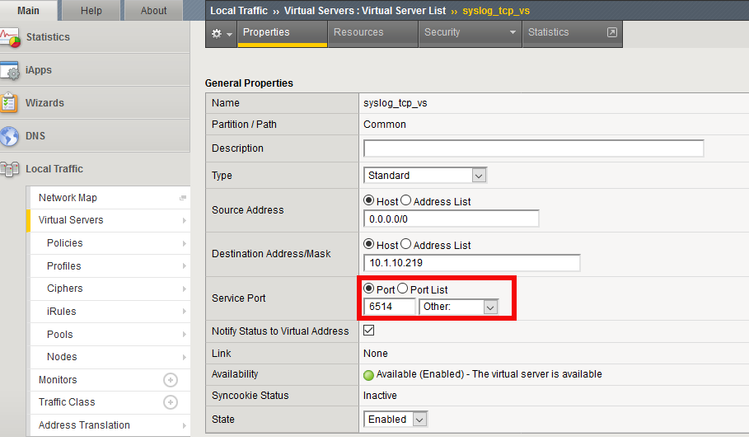Expand Address Translation submenu arrow
The width and height of the screenshot is (749, 437).
[184, 426]
